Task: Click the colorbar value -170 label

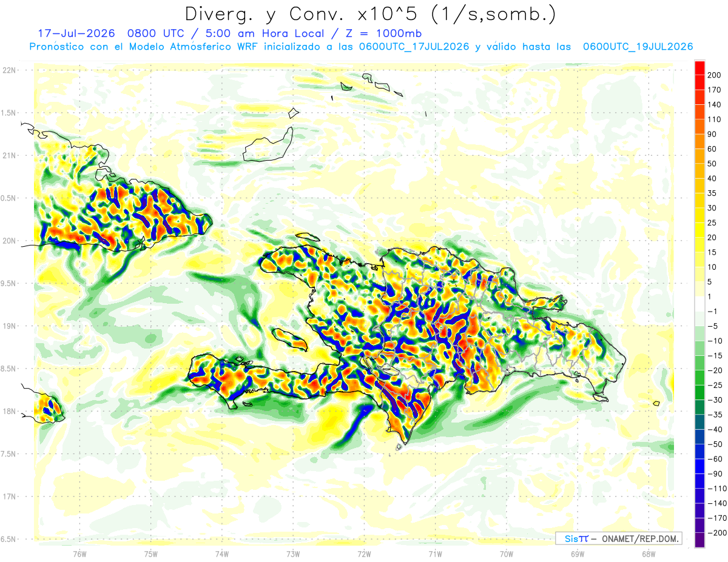Action: (x=718, y=518)
